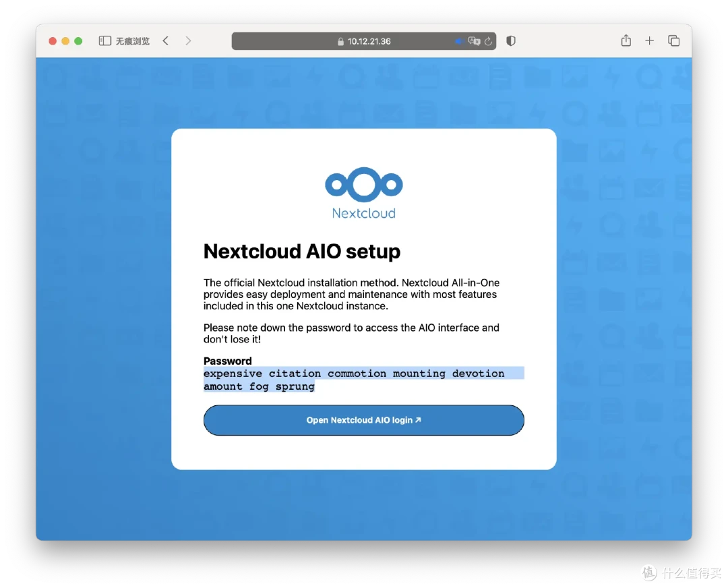
Task: Click the Nextcloud logo
Action: (x=363, y=193)
